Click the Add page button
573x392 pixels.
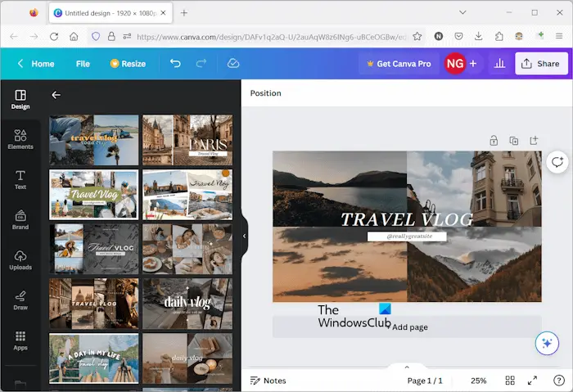pos(407,327)
